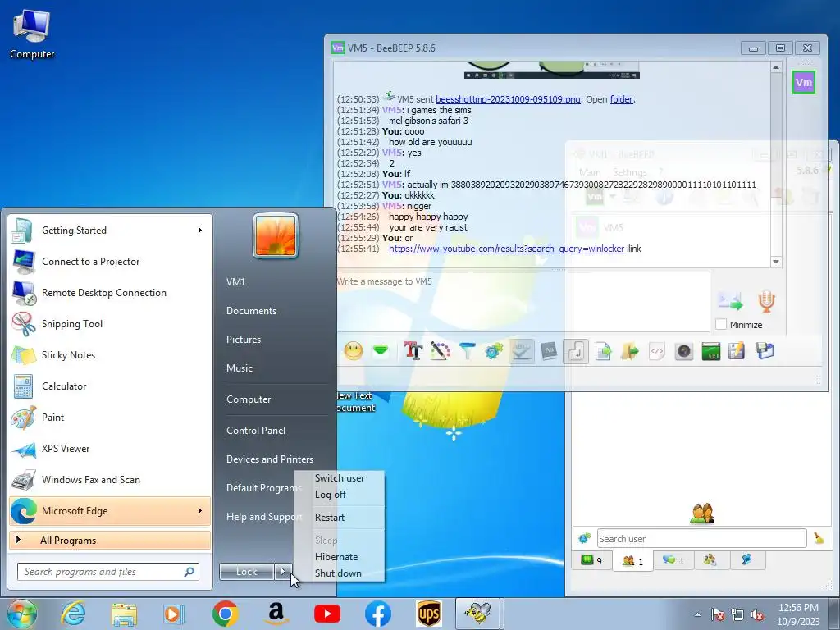Launch Calculator from Start menu
Screen dimensions: 840x630
point(110,386)
